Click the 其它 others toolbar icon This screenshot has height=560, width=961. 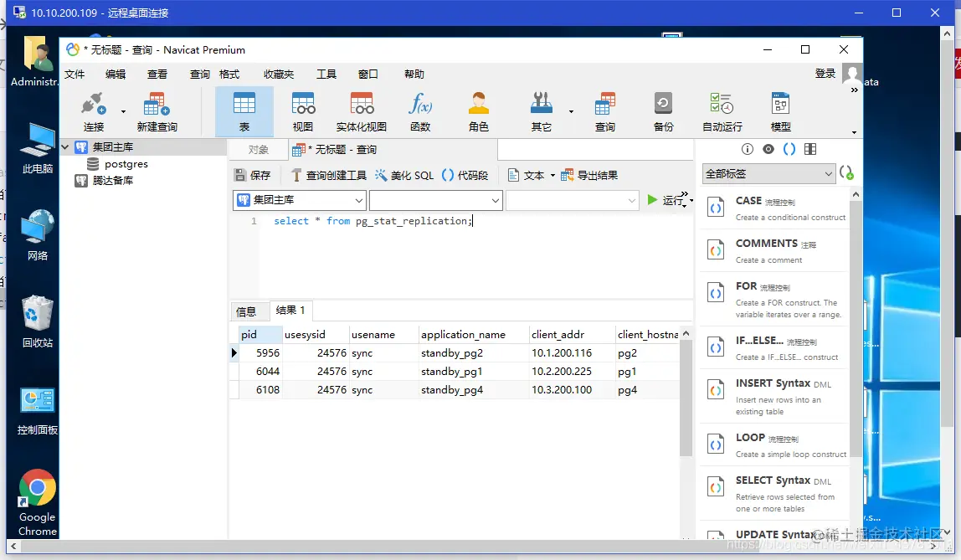(x=541, y=111)
